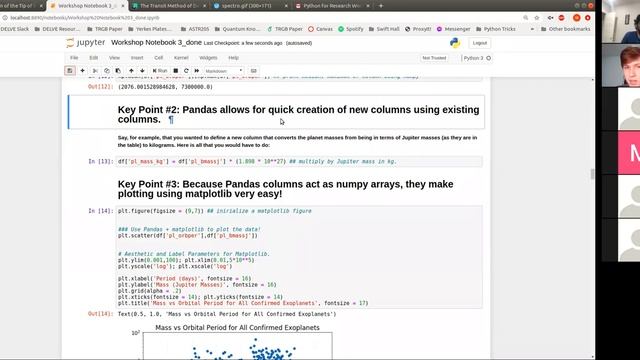Screen dimensions: 640x360
Task: Open the Cell menu
Action: (x=158, y=58)
